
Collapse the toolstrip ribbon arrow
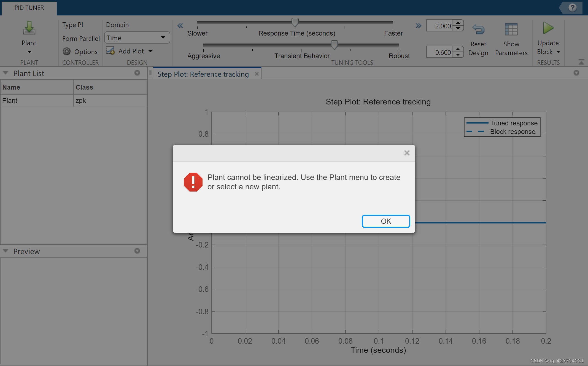581,62
